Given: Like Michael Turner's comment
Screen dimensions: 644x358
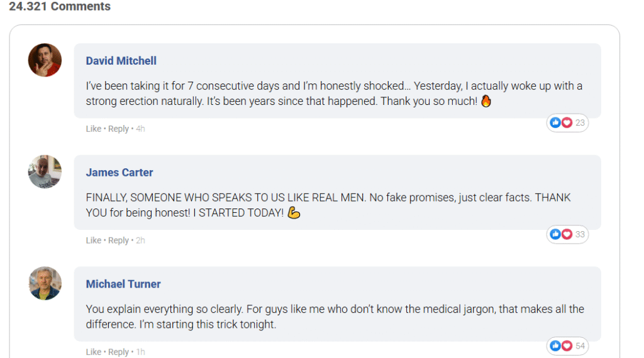Looking at the screenshot, I should [x=93, y=352].
